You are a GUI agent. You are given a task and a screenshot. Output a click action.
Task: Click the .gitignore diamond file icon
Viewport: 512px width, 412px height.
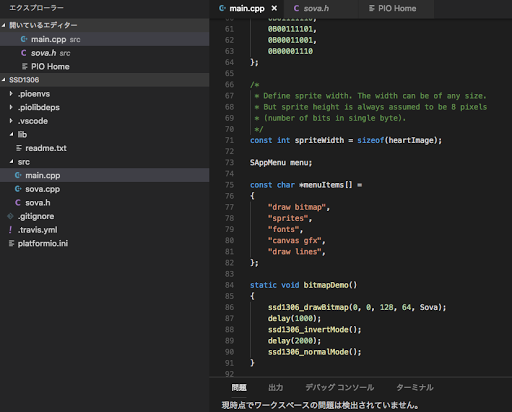pyautogui.click(x=11, y=216)
